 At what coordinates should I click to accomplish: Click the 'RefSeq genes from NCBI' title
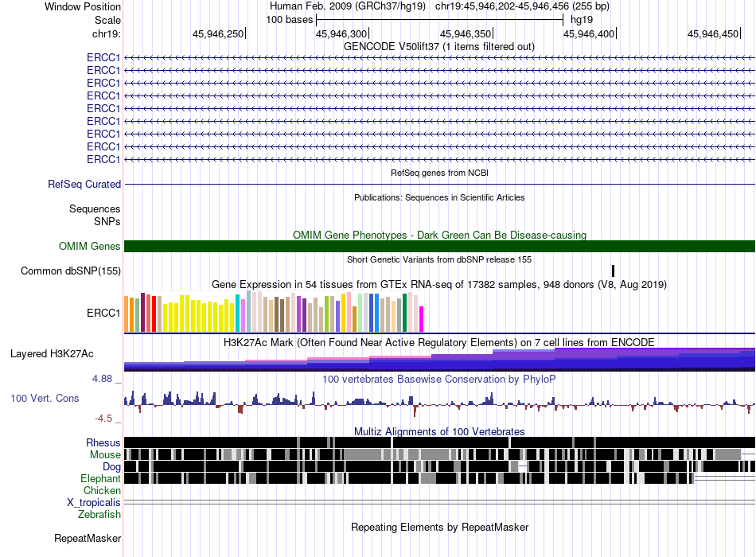(x=440, y=173)
